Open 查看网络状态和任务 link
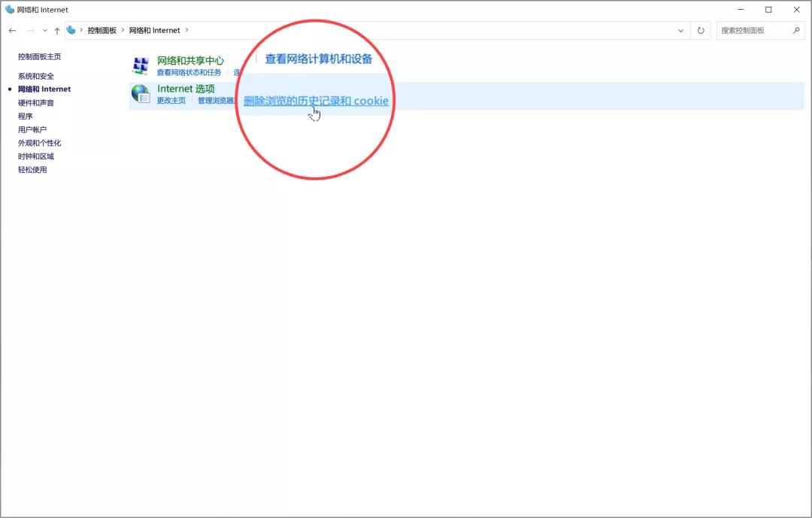Screen dimensions: 812x518 (x=189, y=72)
